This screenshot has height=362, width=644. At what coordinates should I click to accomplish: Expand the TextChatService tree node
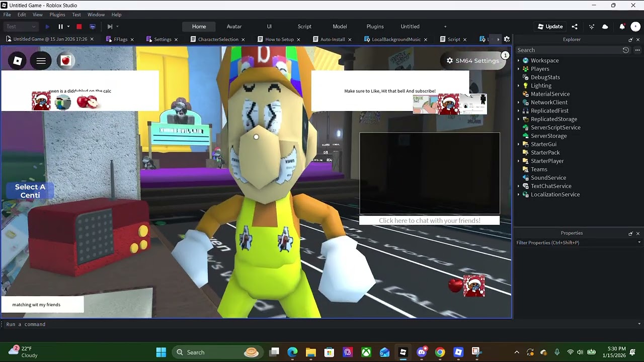point(519,186)
